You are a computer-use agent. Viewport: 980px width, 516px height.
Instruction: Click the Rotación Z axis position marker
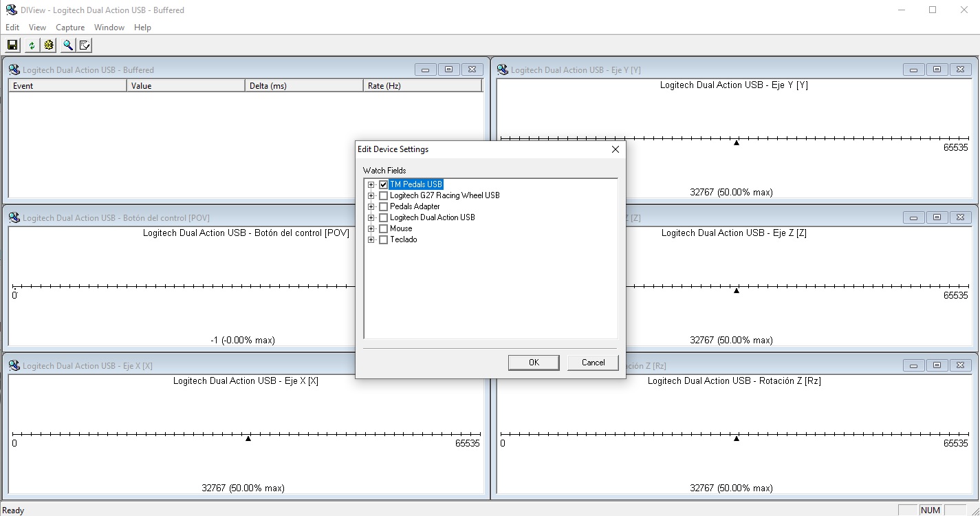click(x=737, y=438)
